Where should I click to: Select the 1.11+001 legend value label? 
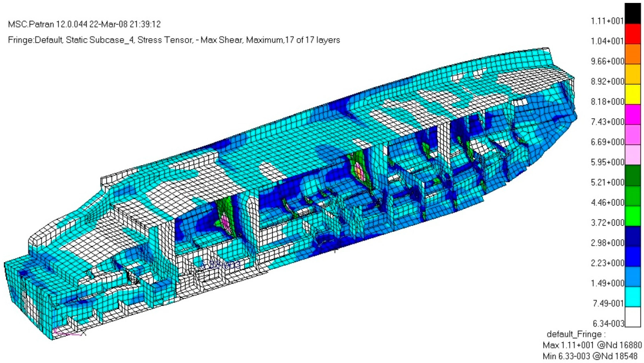(x=607, y=21)
